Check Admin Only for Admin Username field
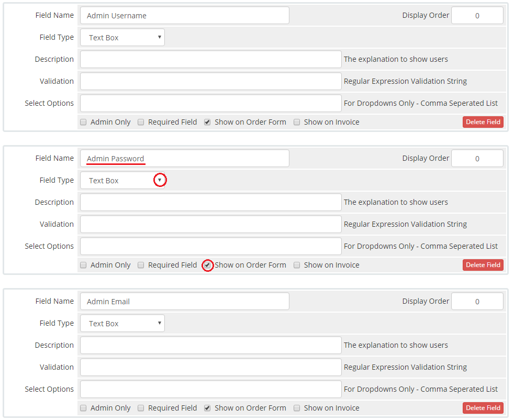 click(83, 123)
